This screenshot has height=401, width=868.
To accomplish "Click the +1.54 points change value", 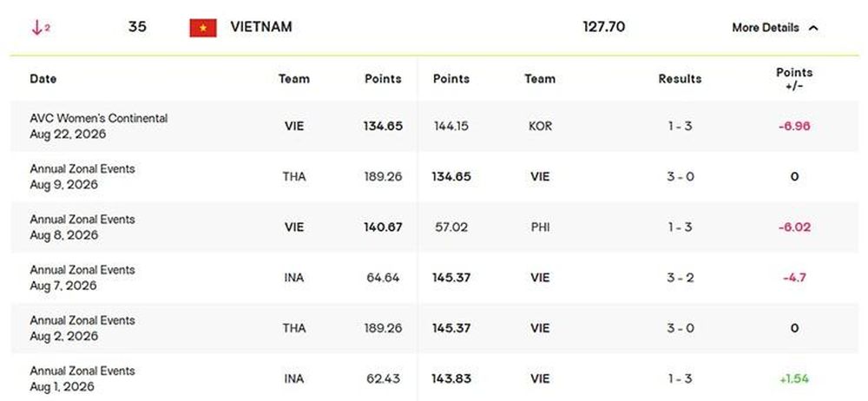I will (x=794, y=378).
